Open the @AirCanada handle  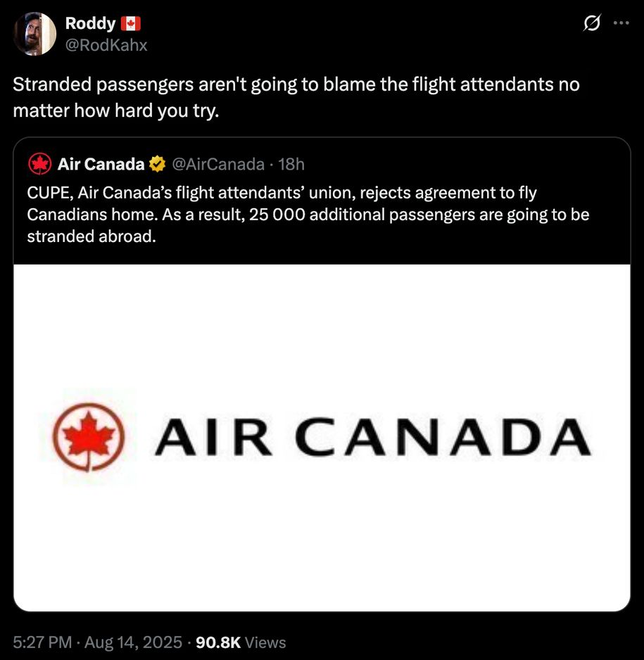(218, 165)
